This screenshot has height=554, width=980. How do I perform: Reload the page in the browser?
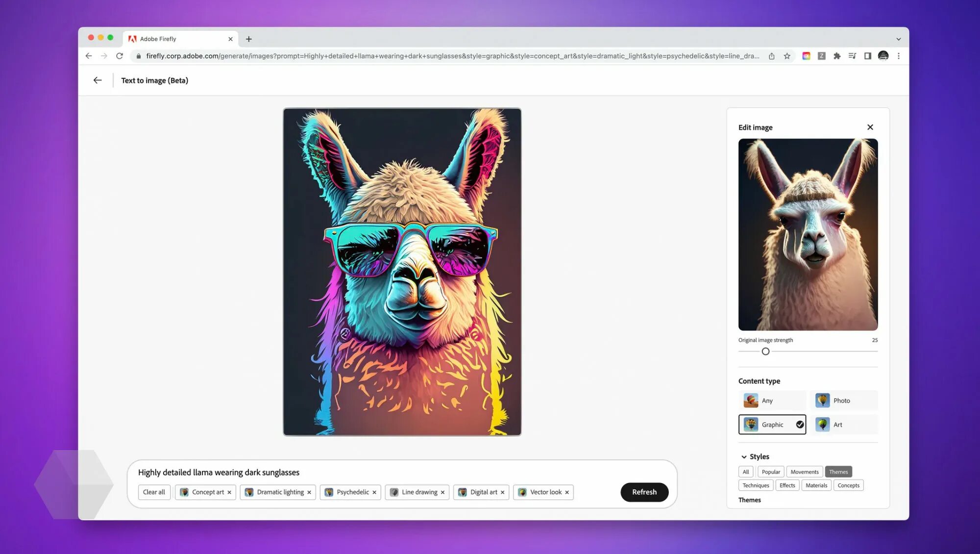[x=120, y=56]
